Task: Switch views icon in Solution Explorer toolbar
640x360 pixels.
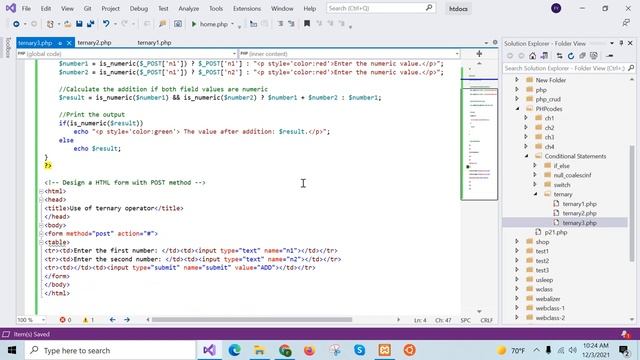Action: 544,56
